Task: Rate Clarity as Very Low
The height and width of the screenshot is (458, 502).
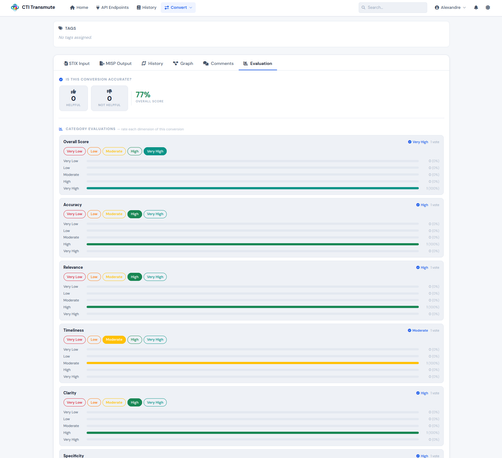Action: (x=74, y=402)
